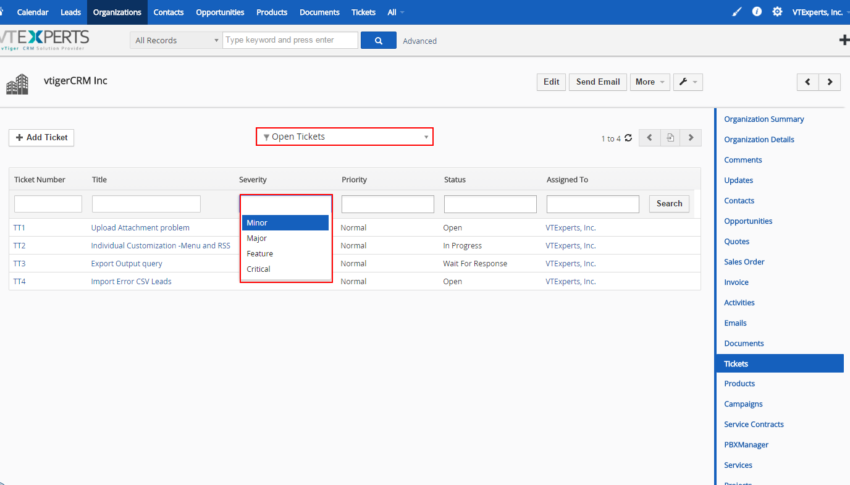850x485 pixels.
Task: Click the Search button in ticket list
Action: click(669, 204)
